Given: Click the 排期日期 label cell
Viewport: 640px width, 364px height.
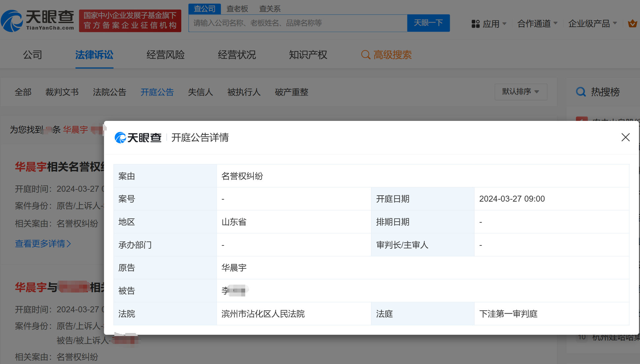Looking at the screenshot, I should coord(422,222).
